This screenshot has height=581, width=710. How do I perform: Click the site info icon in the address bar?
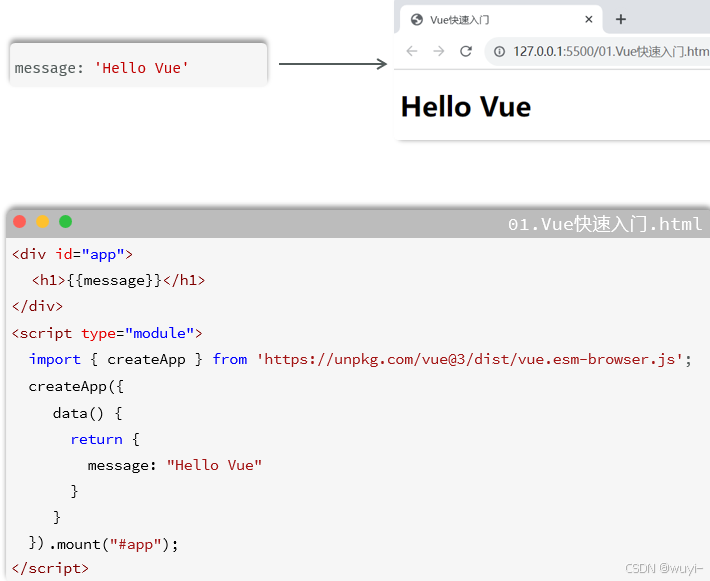[499, 52]
